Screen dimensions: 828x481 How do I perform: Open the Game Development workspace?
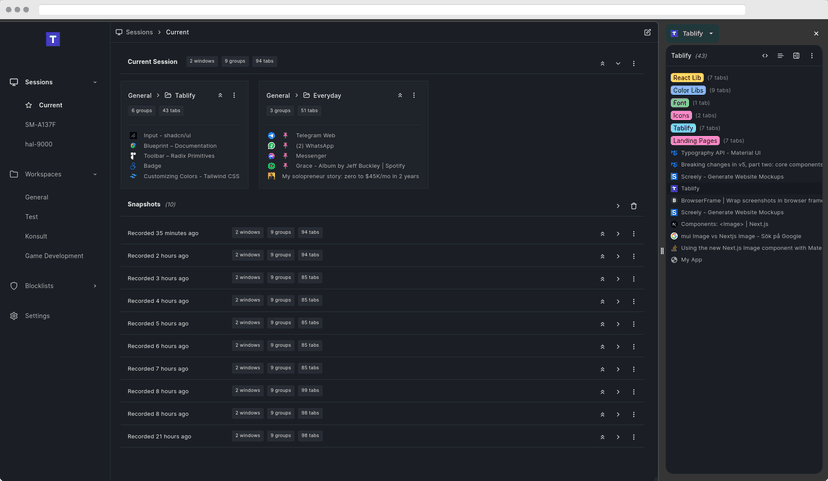[54, 255]
